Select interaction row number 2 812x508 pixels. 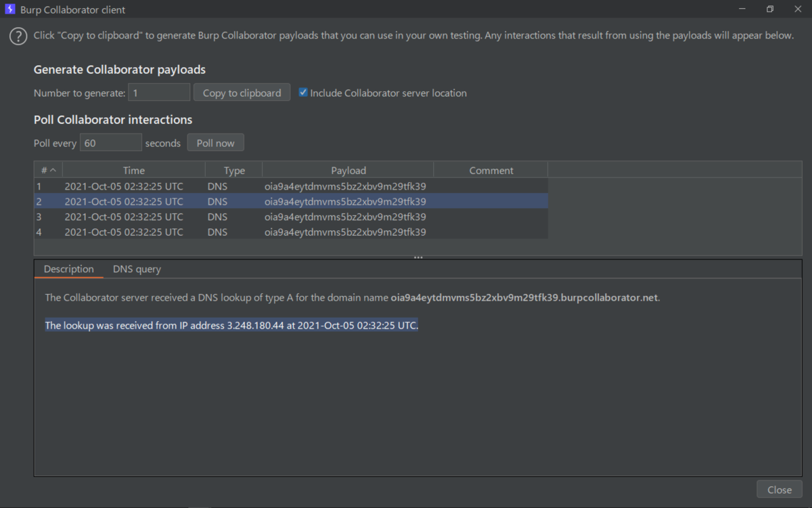(x=291, y=202)
